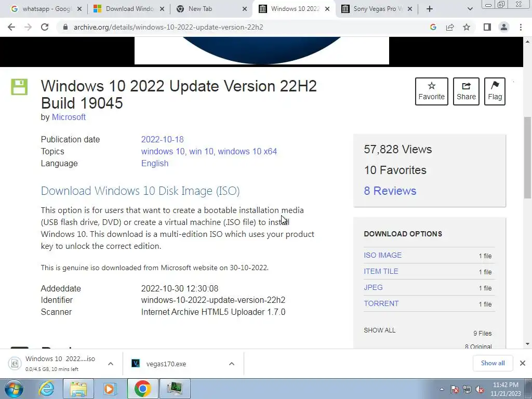532x399 pixels.
Task: Open the English language link
Action: (x=155, y=163)
